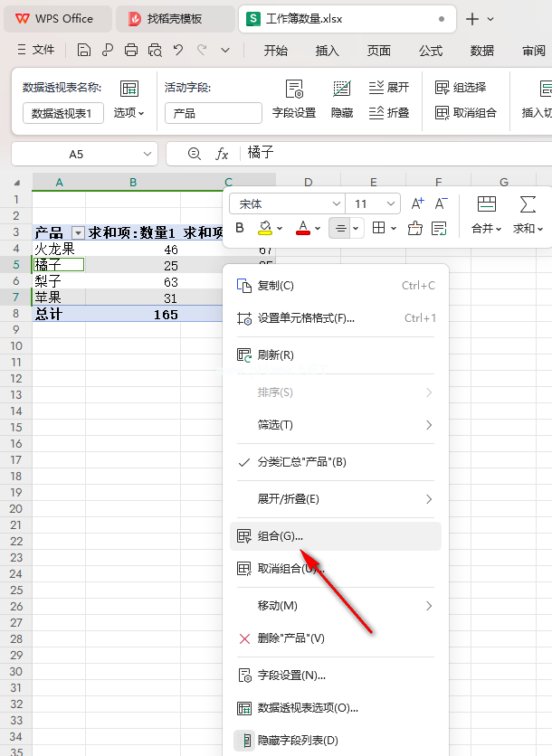
Task: Click Expand field button in ribbon
Action: point(389,88)
